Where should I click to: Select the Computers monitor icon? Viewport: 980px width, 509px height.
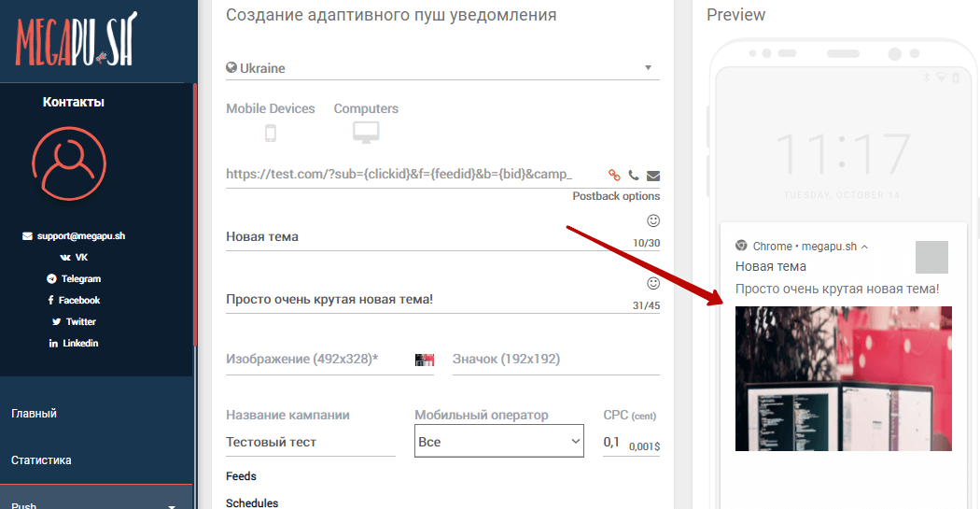pyautogui.click(x=366, y=132)
